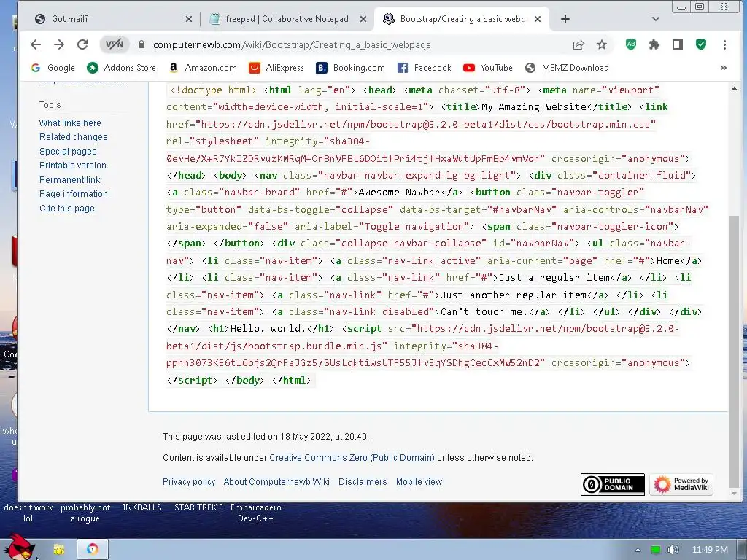Select the STAR TREK 3 desktop shortcut
The height and width of the screenshot is (560, 747).
click(198, 507)
